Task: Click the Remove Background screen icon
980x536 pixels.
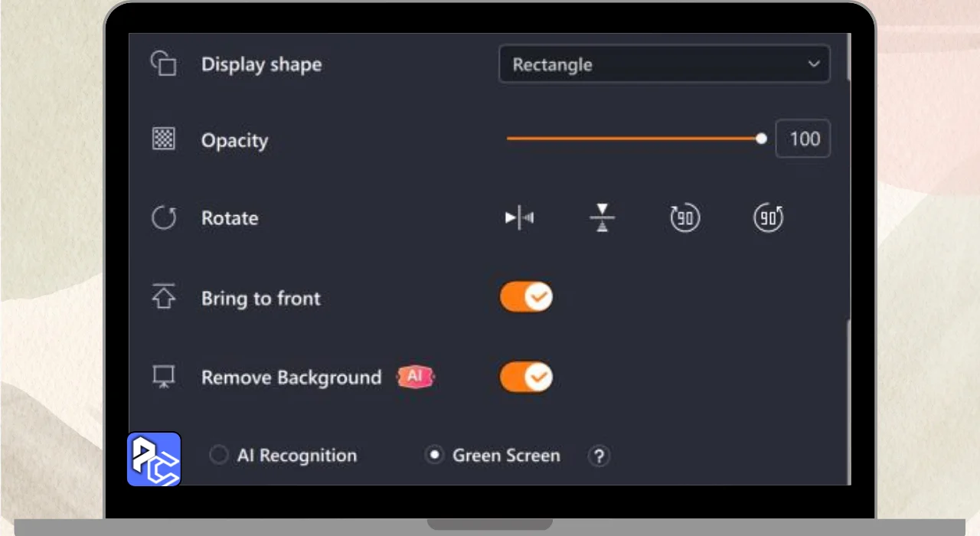Action: click(163, 377)
